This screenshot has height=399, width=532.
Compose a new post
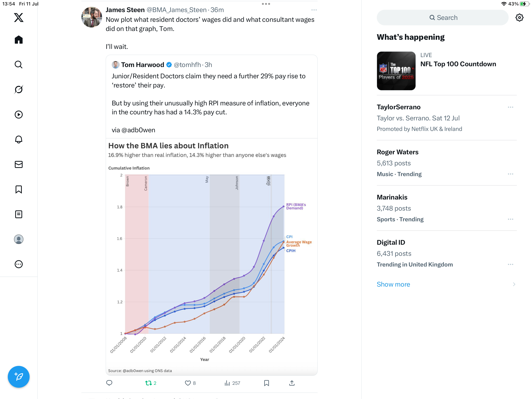[18, 377]
